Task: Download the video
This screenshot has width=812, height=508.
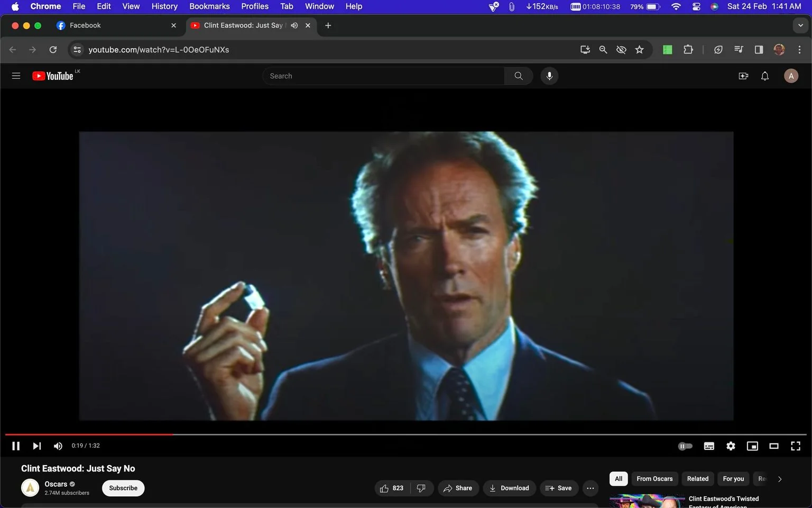Action: point(509,488)
